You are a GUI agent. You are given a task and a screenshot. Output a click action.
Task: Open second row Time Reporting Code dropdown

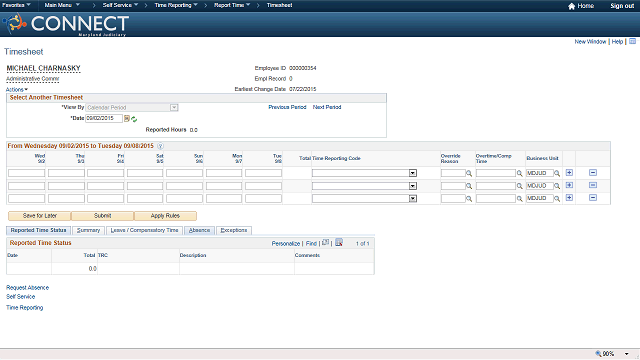(x=413, y=186)
